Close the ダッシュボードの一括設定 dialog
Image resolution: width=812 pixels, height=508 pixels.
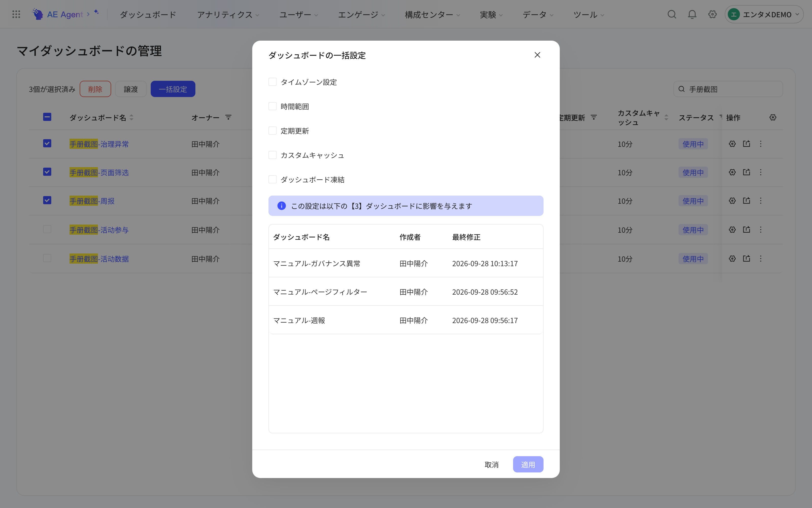(537, 55)
